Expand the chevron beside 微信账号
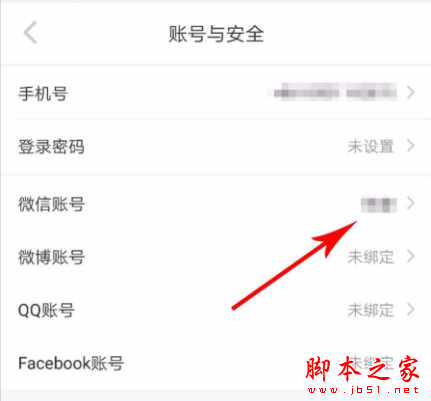Screen dimensions: 431x401 (x=411, y=203)
